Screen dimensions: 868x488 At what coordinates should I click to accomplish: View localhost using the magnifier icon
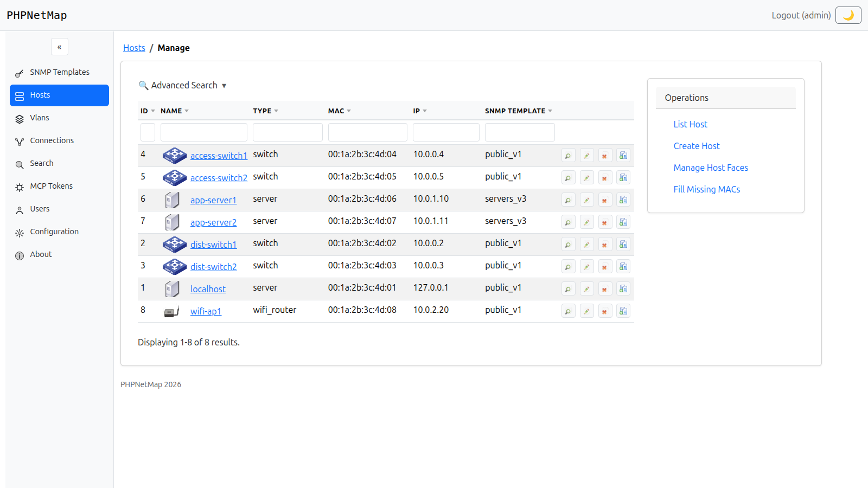[568, 289]
